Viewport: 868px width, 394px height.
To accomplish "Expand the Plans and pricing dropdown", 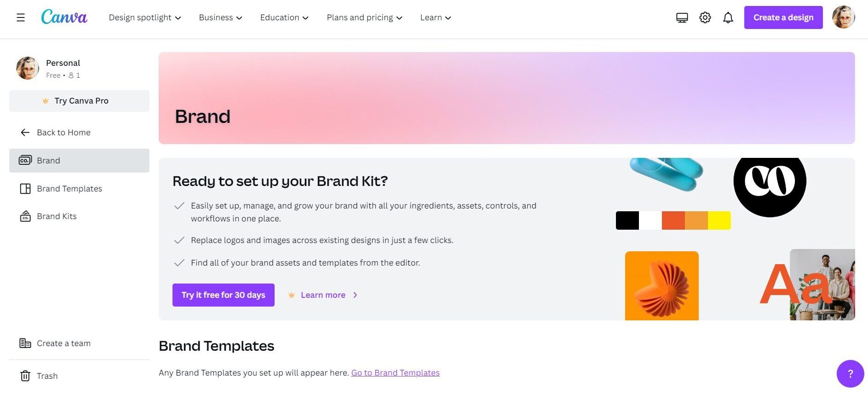I will [x=364, y=17].
